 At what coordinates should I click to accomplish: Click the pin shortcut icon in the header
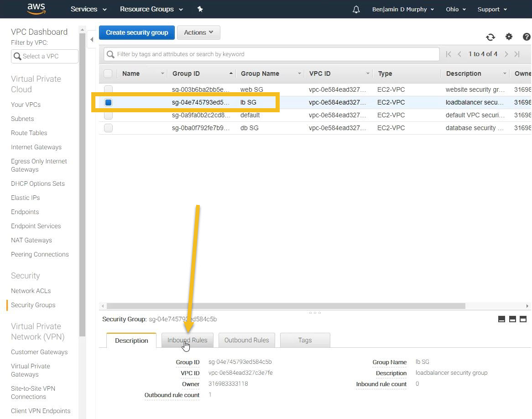(200, 9)
